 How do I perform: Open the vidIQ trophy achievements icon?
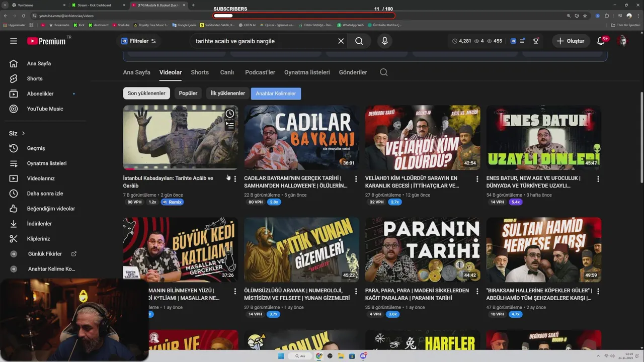point(536,41)
